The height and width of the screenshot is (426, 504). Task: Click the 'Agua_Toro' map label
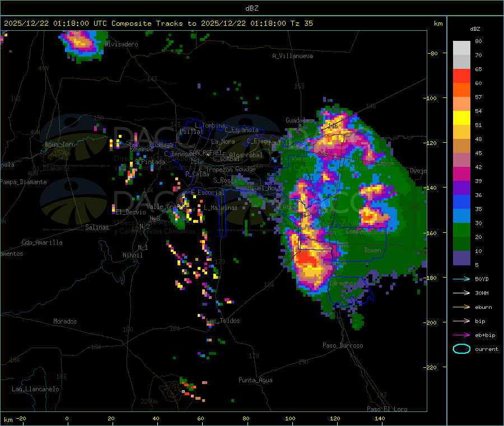[x=60, y=144]
